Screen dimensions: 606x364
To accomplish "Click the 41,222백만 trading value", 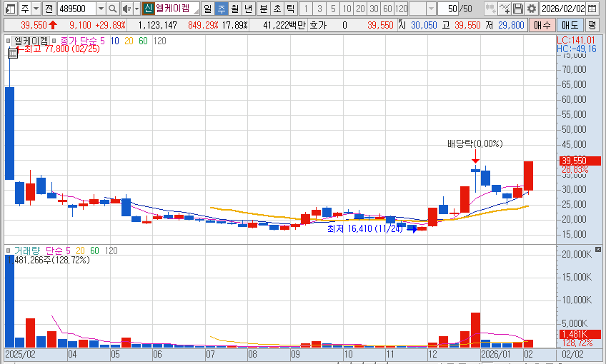I will [x=284, y=26].
